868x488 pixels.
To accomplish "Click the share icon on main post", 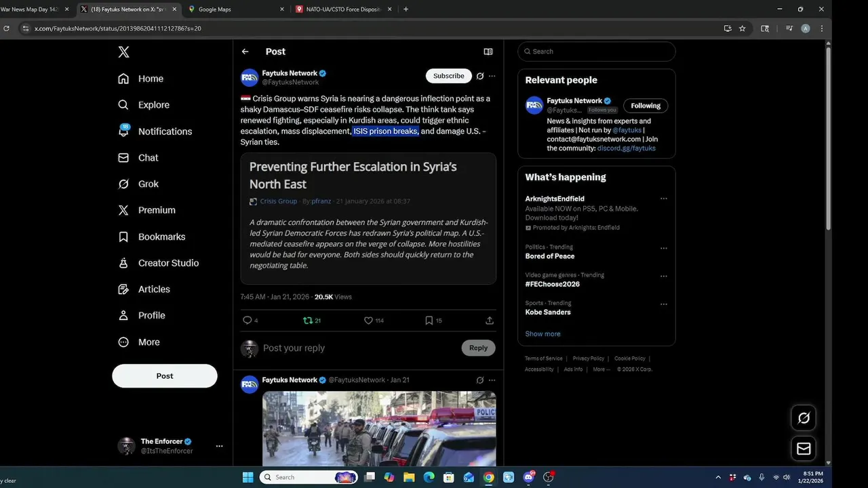I will pos(490,321).
